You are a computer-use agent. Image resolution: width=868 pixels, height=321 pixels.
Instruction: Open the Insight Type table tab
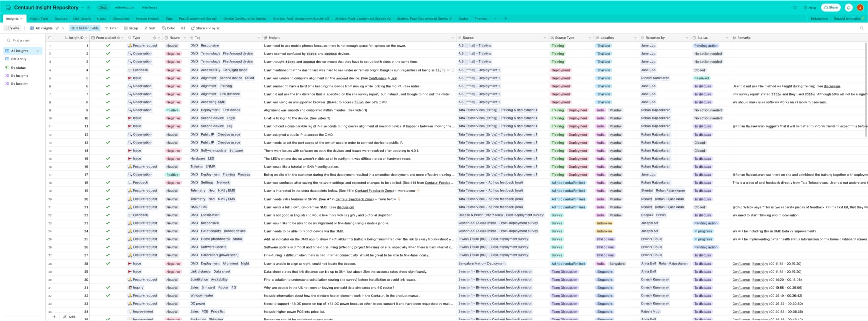click(x=39, y=19)
